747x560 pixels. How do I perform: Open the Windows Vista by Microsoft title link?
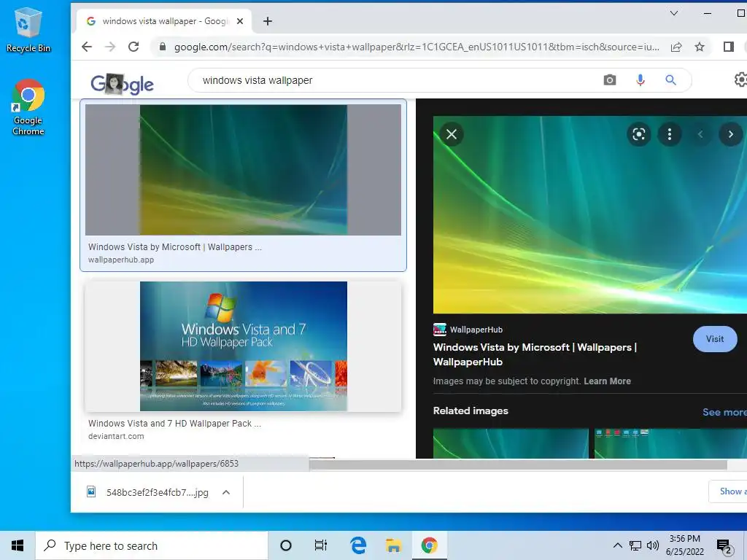(x=535, y=354)
